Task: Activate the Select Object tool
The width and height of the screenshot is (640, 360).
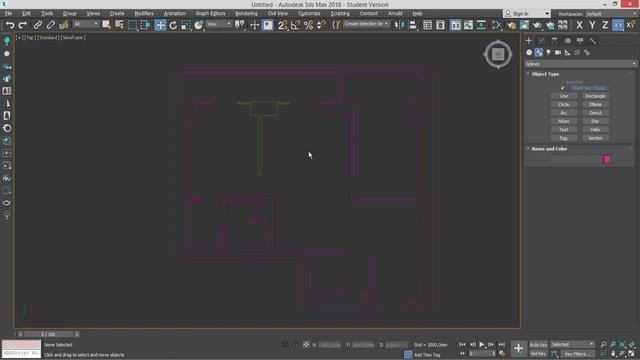Action: coord(106,25)
